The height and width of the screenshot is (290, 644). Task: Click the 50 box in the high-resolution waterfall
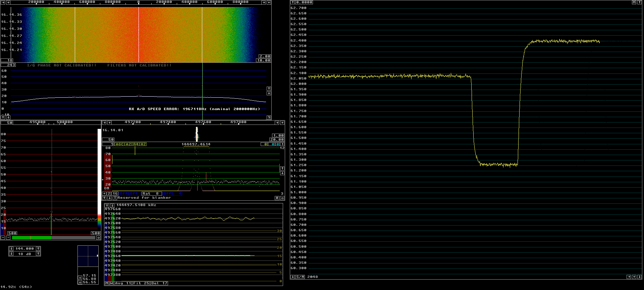pyautogui.click(x=108, y=139)
